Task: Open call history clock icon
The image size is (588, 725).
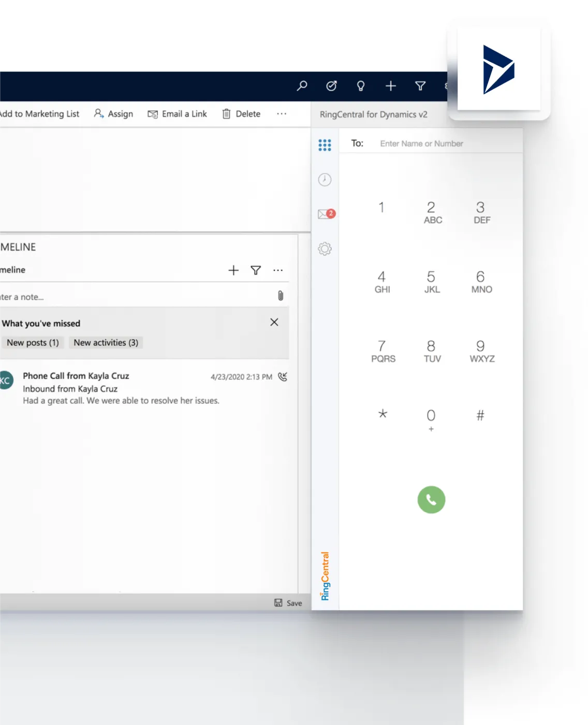Action: pyautogui.click(x=325, y=180)
